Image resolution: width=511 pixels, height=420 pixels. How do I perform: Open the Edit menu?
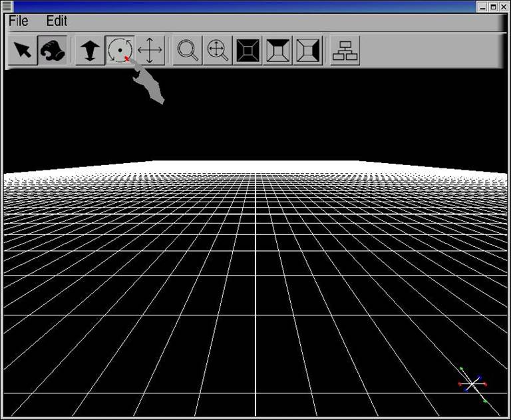(x=57, y=21)
